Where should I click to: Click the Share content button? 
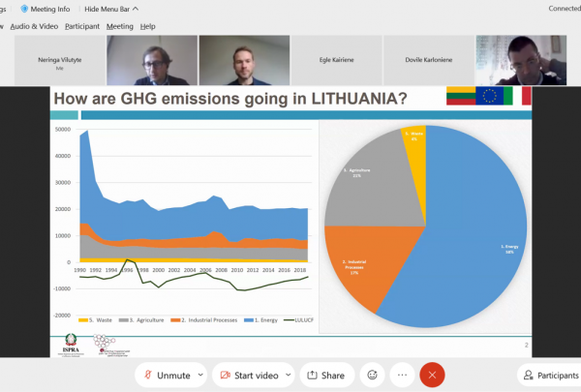(x=326, y=375)
